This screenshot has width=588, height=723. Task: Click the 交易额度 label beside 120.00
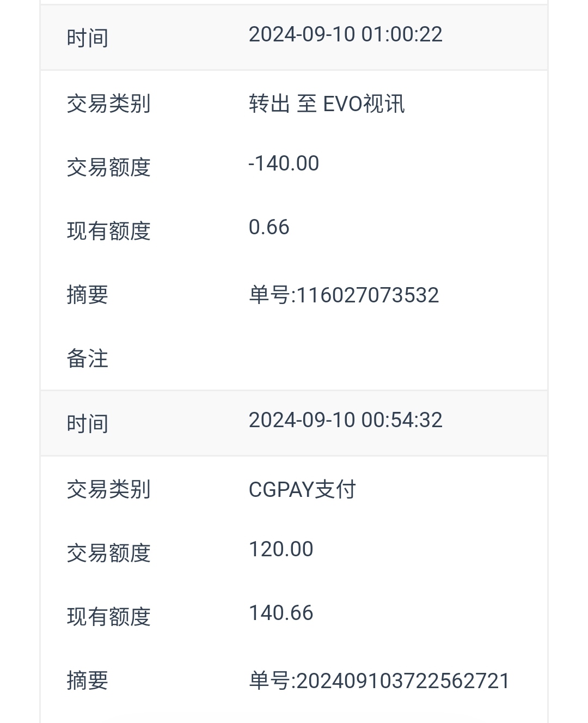point(108,553)
